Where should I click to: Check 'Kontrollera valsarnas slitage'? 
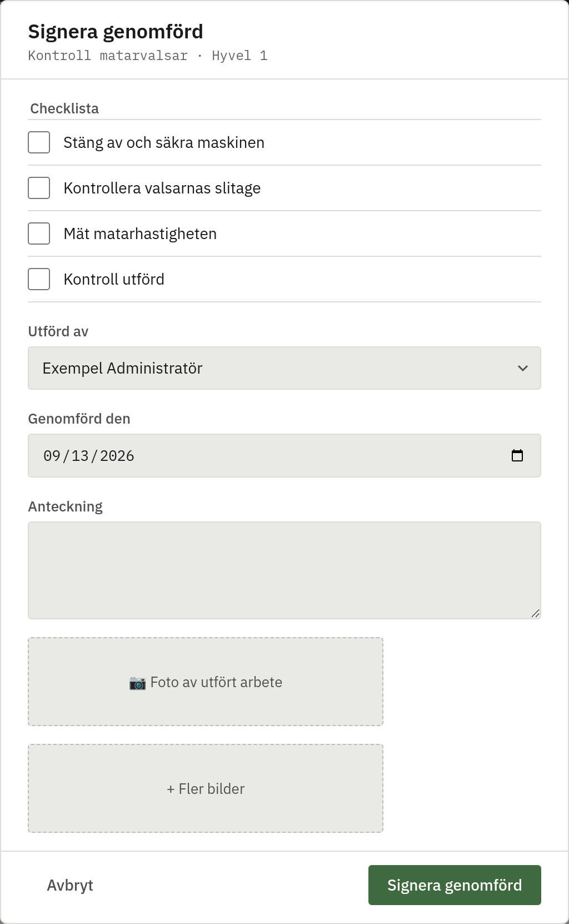pyautogui.click(x=39, y=188)
